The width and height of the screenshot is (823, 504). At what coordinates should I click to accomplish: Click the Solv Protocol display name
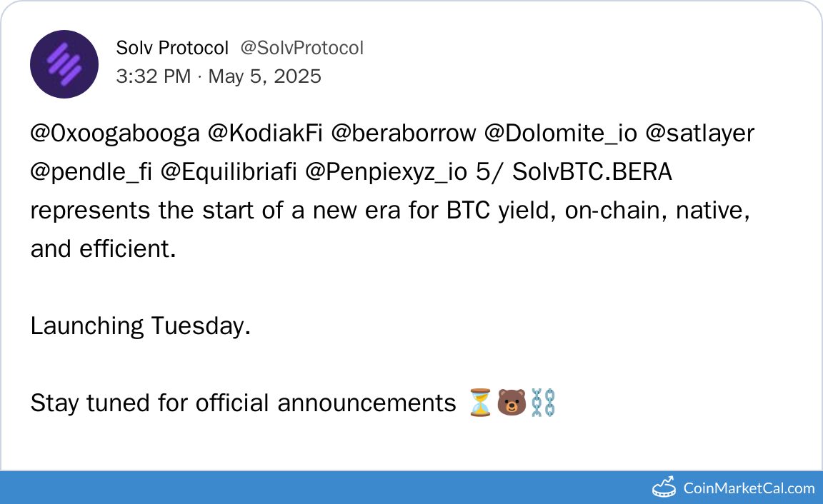[172, 48]
